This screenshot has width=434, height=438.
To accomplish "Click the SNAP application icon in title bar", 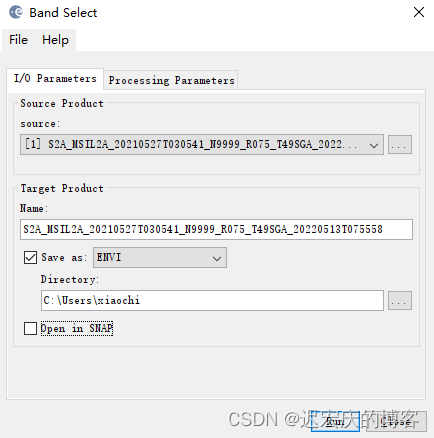I will point(16,12).
